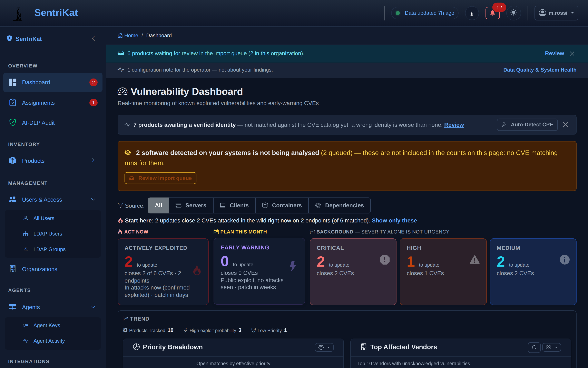Open LDAP Users
Viewport: 588px width, 368px height.
point(53,234)
